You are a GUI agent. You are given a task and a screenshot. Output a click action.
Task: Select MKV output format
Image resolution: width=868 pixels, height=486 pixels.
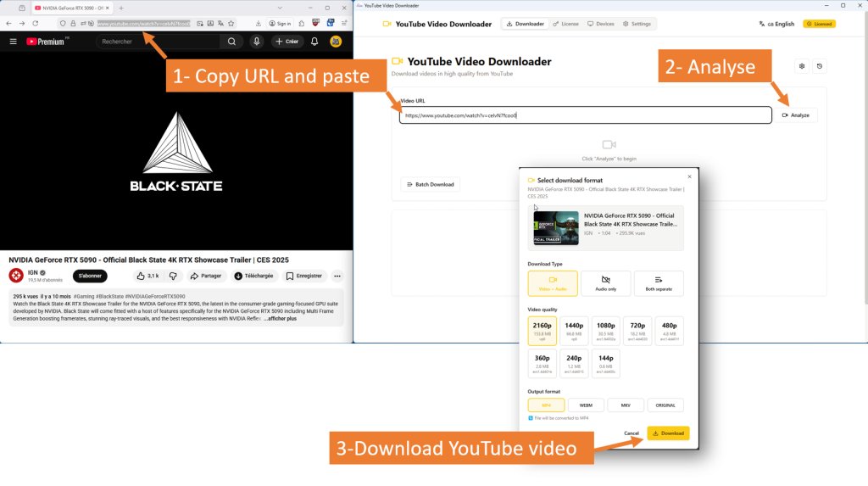pos(626,405)
